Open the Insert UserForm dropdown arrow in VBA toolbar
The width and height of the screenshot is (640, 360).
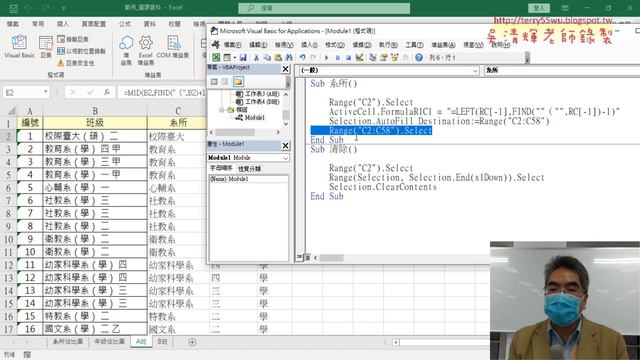(234, 58)
